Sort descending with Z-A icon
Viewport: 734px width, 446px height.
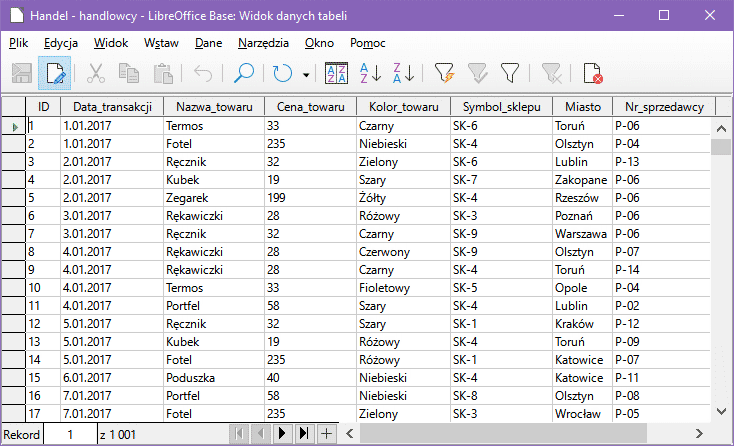(404, 73)
